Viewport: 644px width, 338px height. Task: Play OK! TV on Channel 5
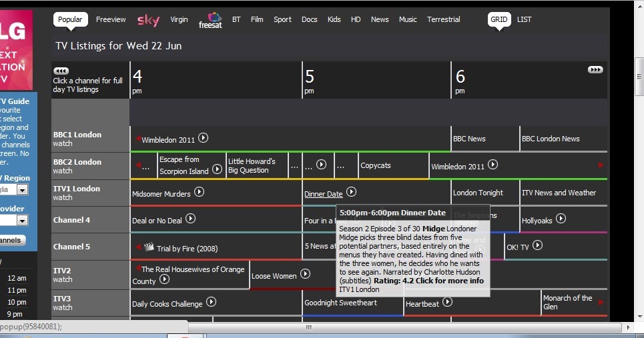pos(538,245)
